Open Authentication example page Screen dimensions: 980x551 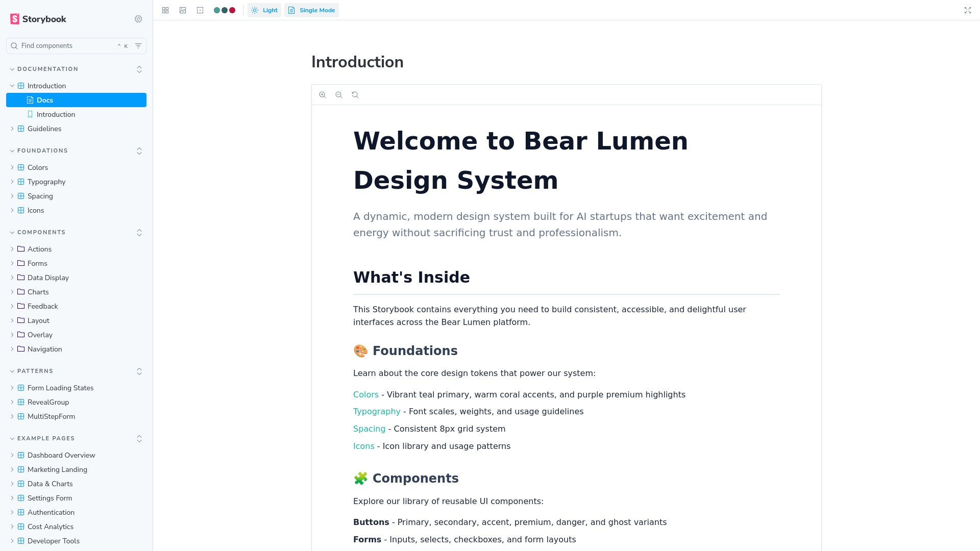tap(76, 512)
